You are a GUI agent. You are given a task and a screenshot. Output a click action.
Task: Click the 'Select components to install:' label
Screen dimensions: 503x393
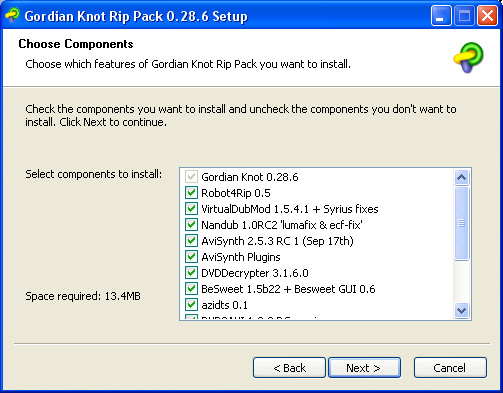(x=94, y=174)
